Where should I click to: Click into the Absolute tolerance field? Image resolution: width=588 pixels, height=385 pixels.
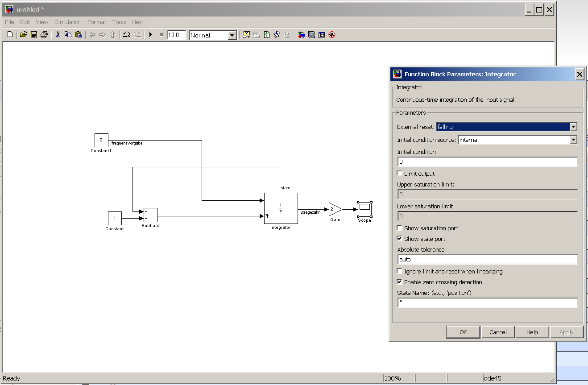coord(487,259)
